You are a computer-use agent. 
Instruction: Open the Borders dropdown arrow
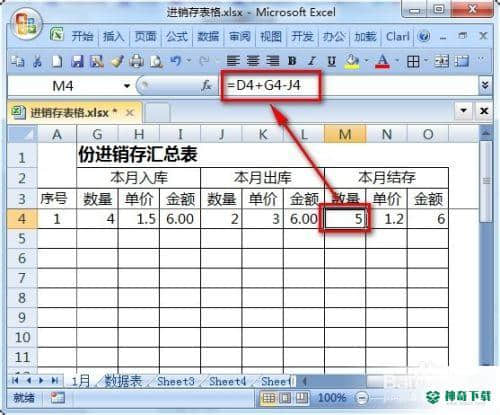coord(426,61)
